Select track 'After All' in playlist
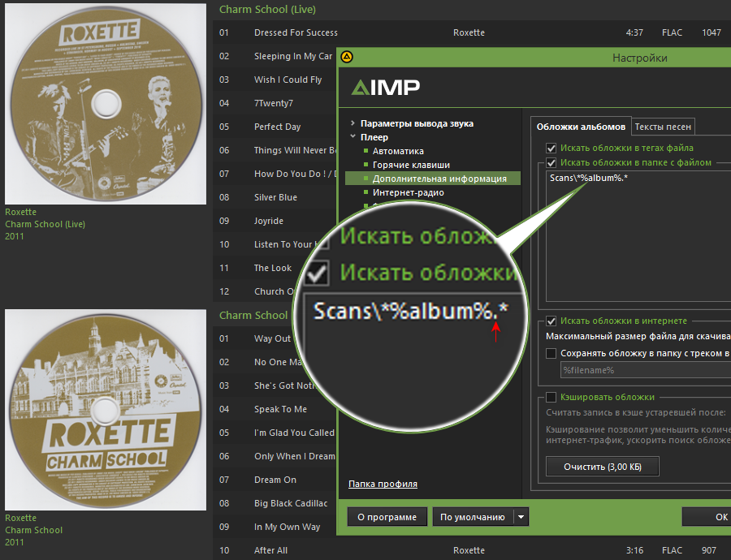The width and height of the screenshot is (731, 560). click(270, 550)
